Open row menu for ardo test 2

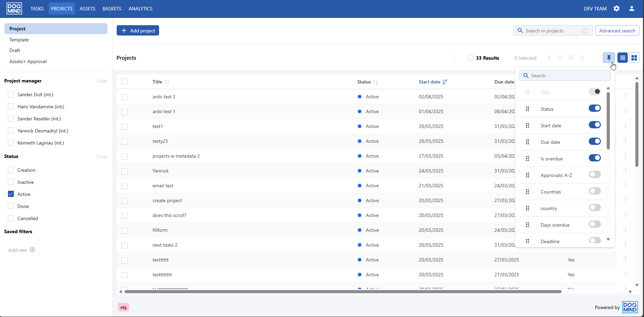tap(625, 96)
